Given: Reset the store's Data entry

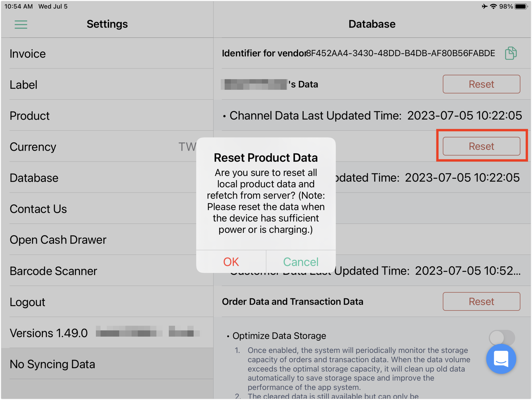Looking at the screenshot, I should pyautogui.click(x=481, y=84).
